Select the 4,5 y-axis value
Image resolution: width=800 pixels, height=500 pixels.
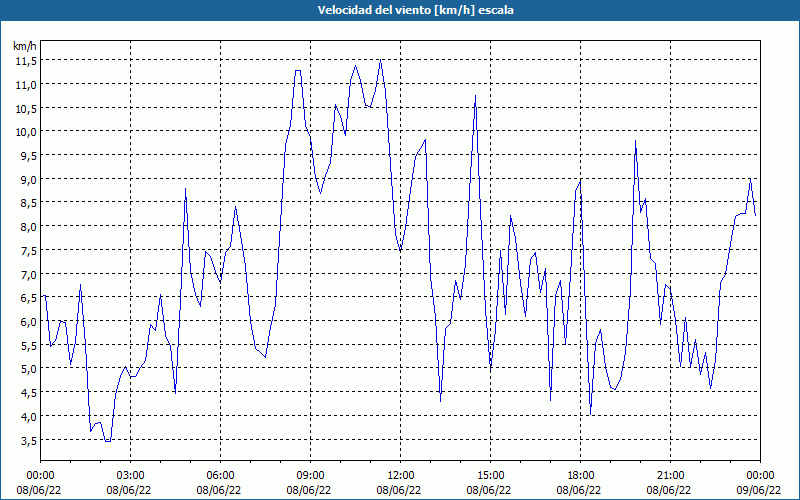pos(28,393)
